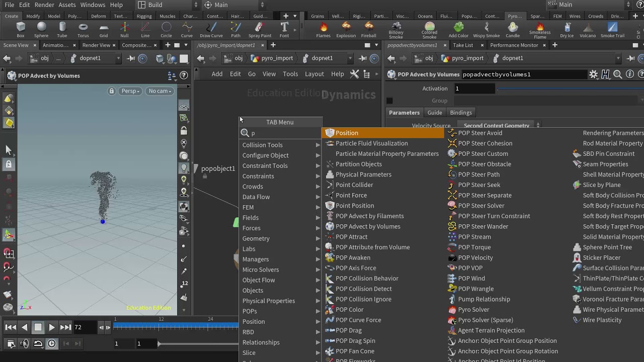Choose the Null shelf tool
644x362 pixels.
click(x=124, y=30)
